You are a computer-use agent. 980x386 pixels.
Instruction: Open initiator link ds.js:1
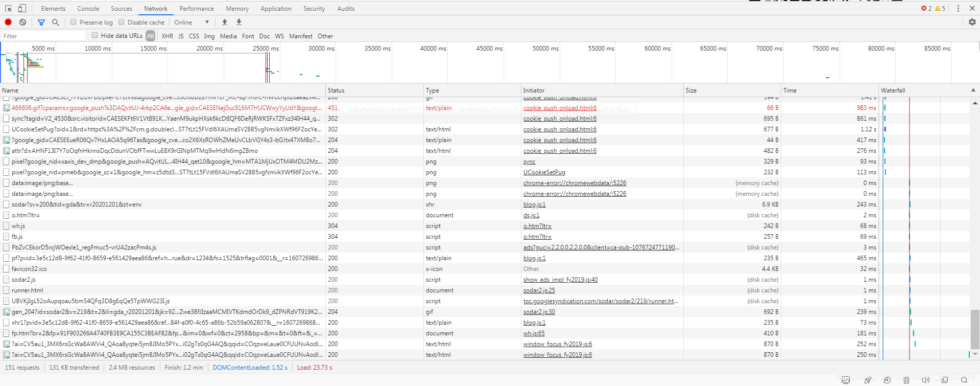pos(531,215)
